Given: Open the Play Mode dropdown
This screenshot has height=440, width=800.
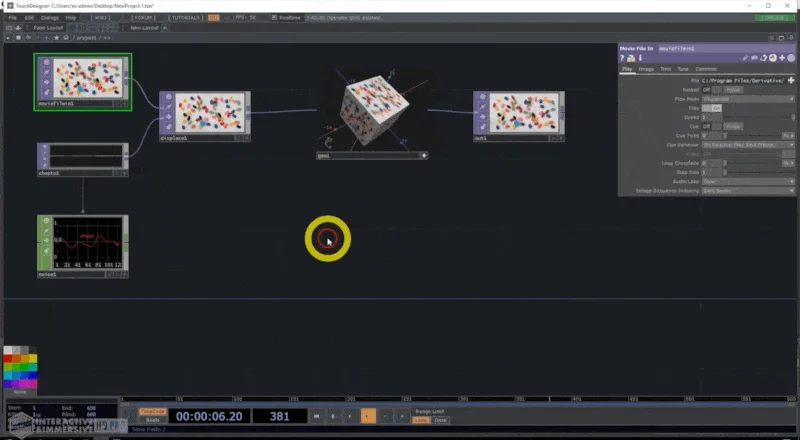Looking at the screenshot, I should (x=748, y=99).
